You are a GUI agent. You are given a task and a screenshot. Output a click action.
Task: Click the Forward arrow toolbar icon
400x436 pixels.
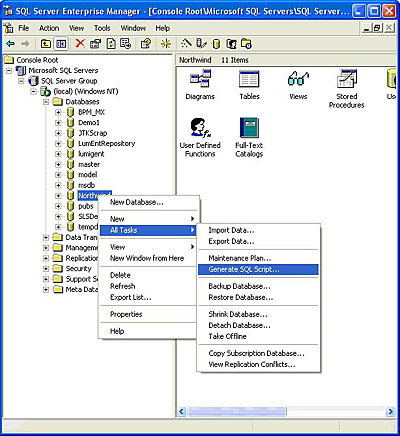tap(25, 44)
